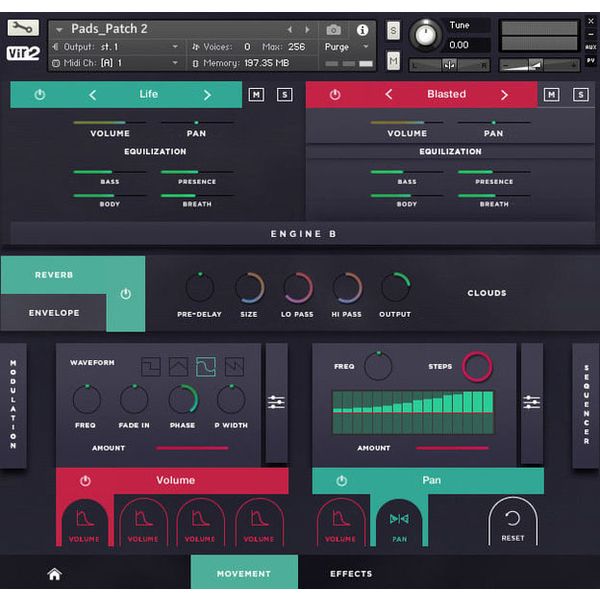Select previous sound before Blasted
Screen dimensions: 600x600
click(x=389, y=95)
